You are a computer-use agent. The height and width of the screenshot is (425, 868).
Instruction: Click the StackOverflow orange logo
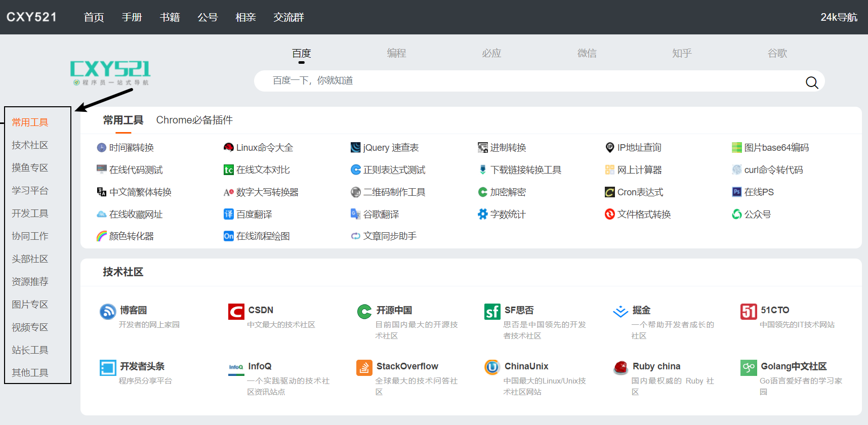364,368
